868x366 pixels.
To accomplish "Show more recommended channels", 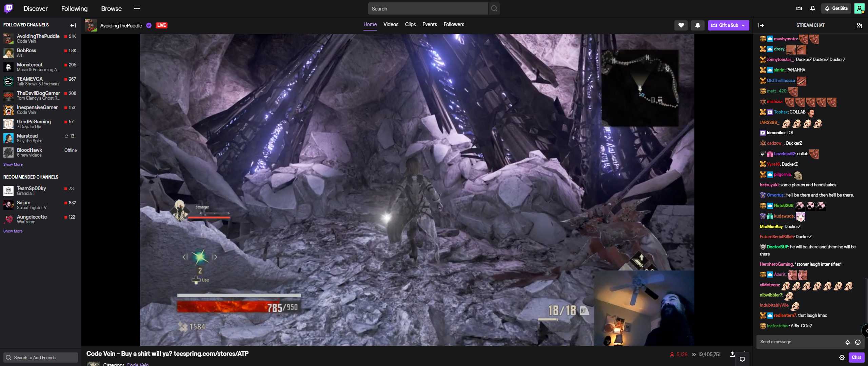I will point(13,231).
